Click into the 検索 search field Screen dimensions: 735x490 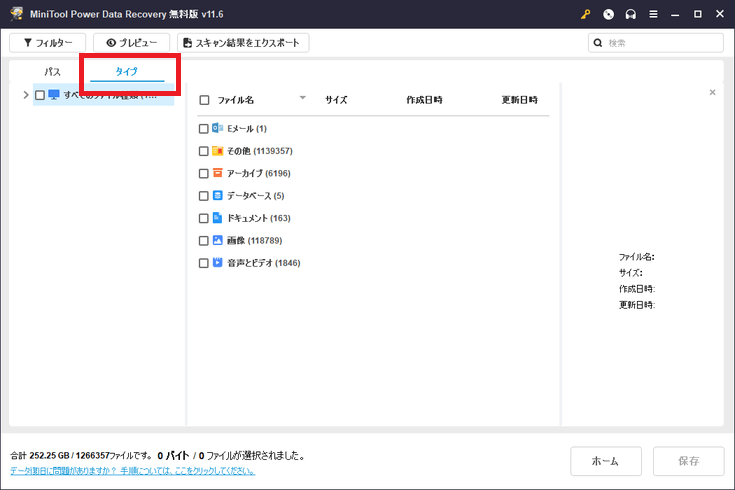tap(660, 43)
